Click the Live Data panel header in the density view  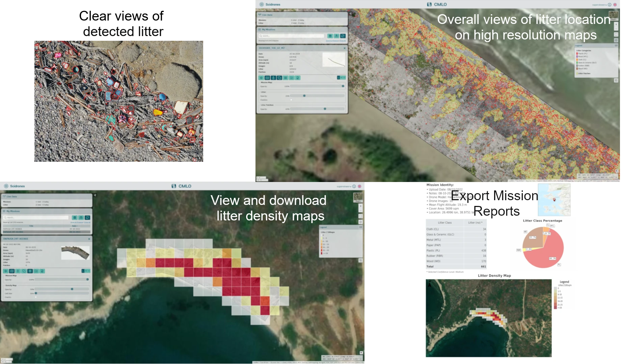(x=47, y=196)
